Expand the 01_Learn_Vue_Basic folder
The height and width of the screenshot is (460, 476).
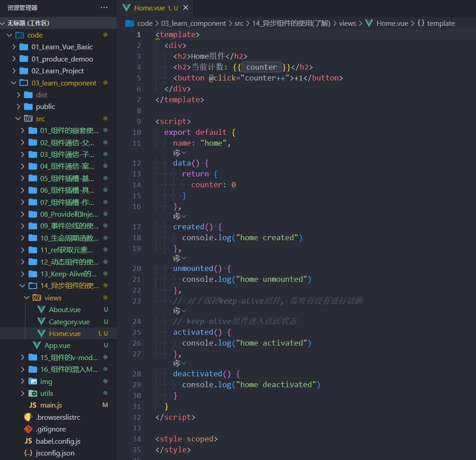14,47
